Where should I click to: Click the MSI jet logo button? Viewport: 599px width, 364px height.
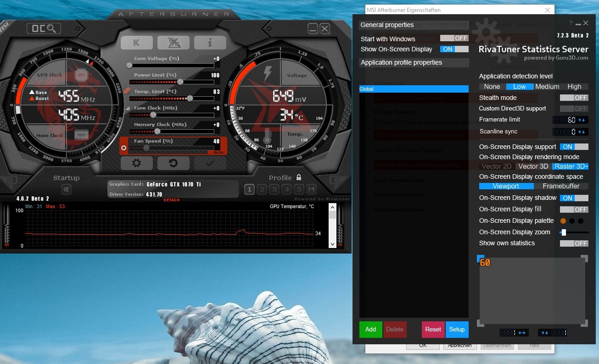click(x=174, y=43)
